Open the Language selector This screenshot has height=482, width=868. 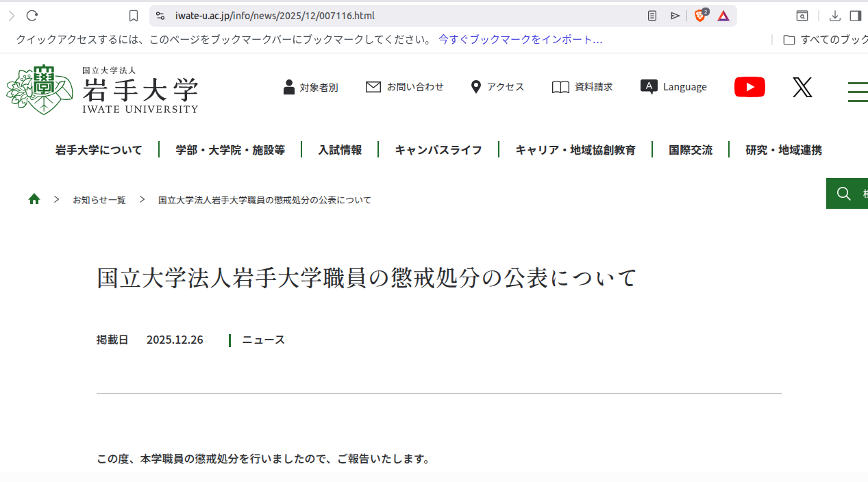click(x=673, y=87)
